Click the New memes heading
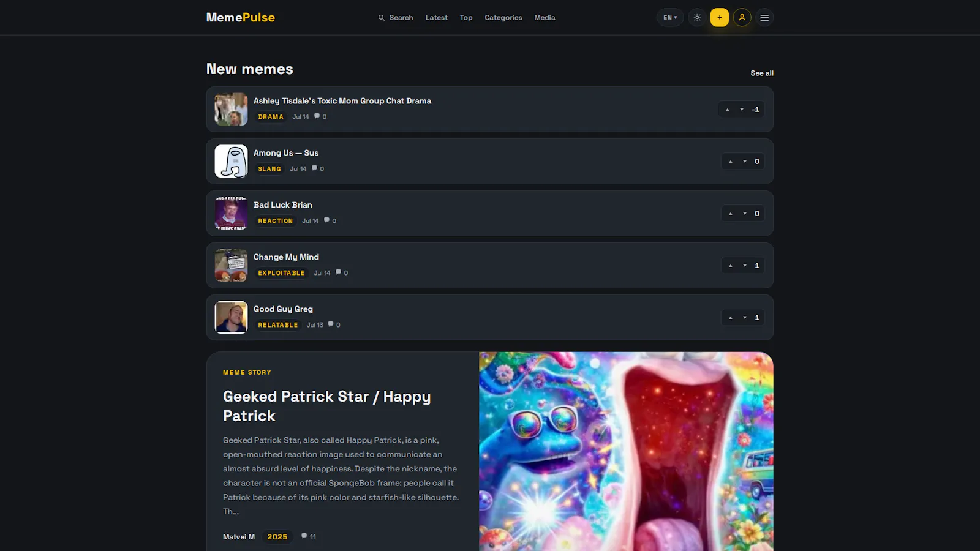Screen dimensions: 980x551 tap(250, 69)
